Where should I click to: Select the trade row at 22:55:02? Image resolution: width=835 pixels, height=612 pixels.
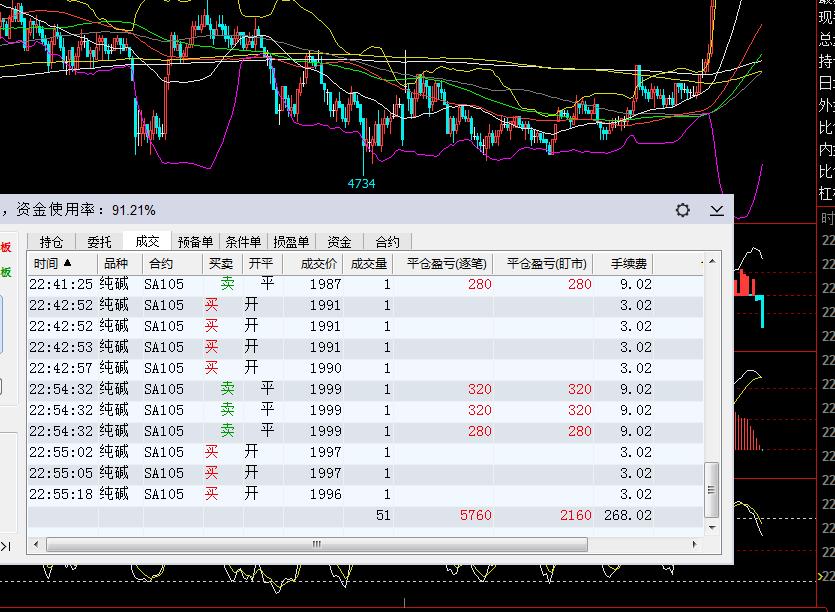tap(366, 452)
